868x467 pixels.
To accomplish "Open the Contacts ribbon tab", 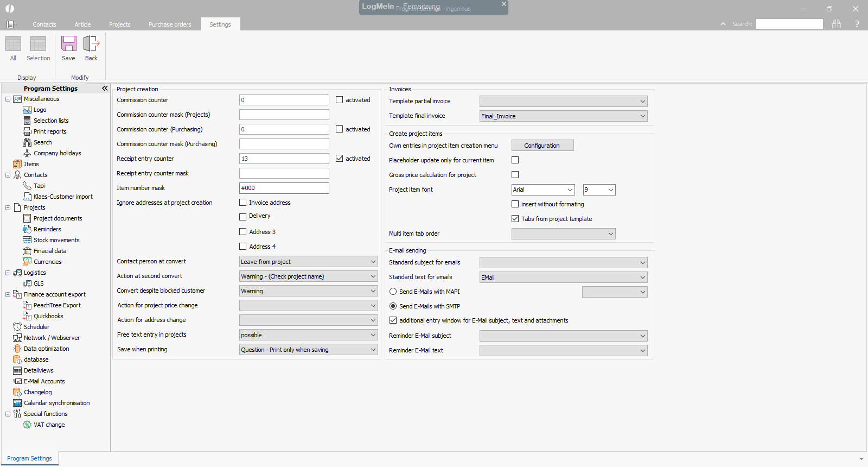I will point(44,24).
